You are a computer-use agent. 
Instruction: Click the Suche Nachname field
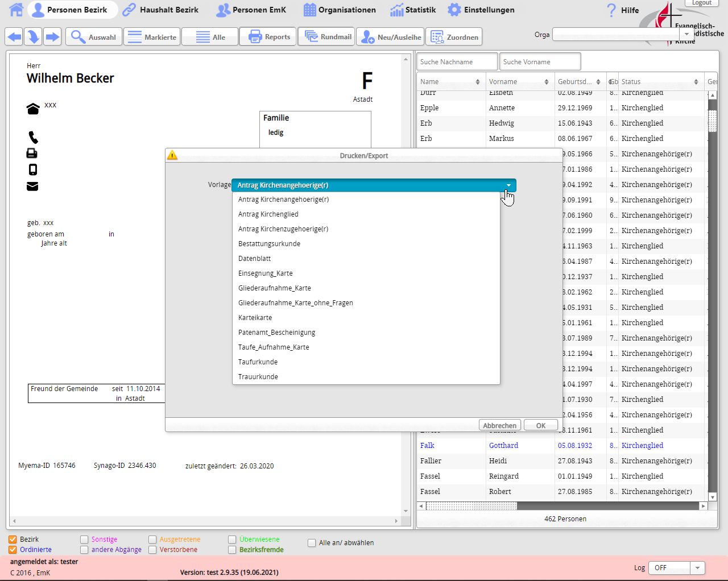click(457, 61)
